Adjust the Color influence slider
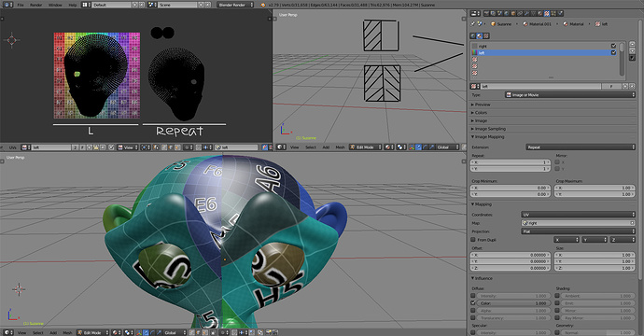644x336 pixels. click(513, 303)
